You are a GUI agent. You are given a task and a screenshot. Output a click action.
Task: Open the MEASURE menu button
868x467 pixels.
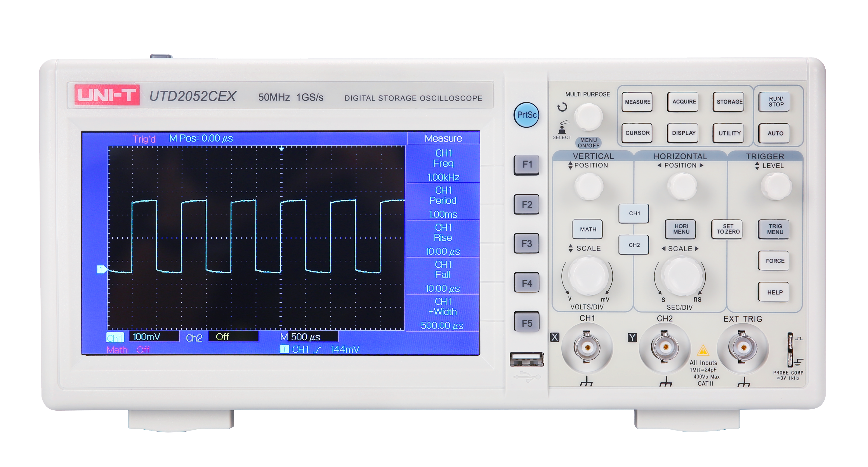click(x=637, y=102)
